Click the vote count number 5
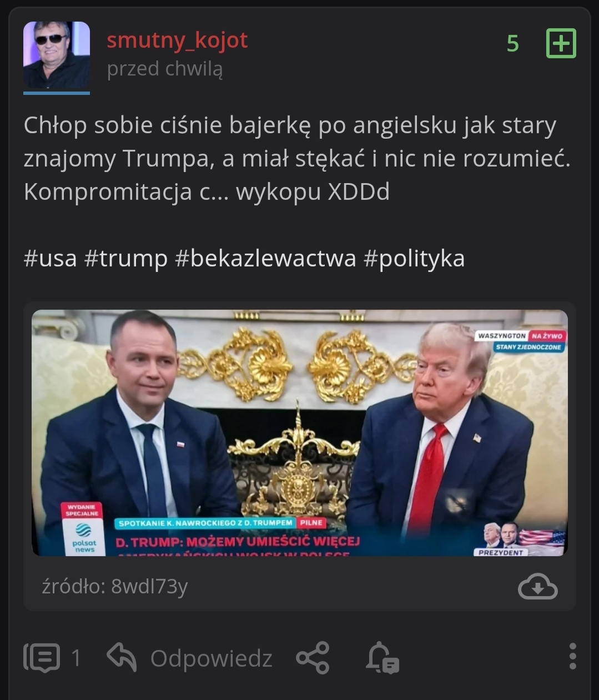The width and height of the screenshot is (599, 700). 513,43
